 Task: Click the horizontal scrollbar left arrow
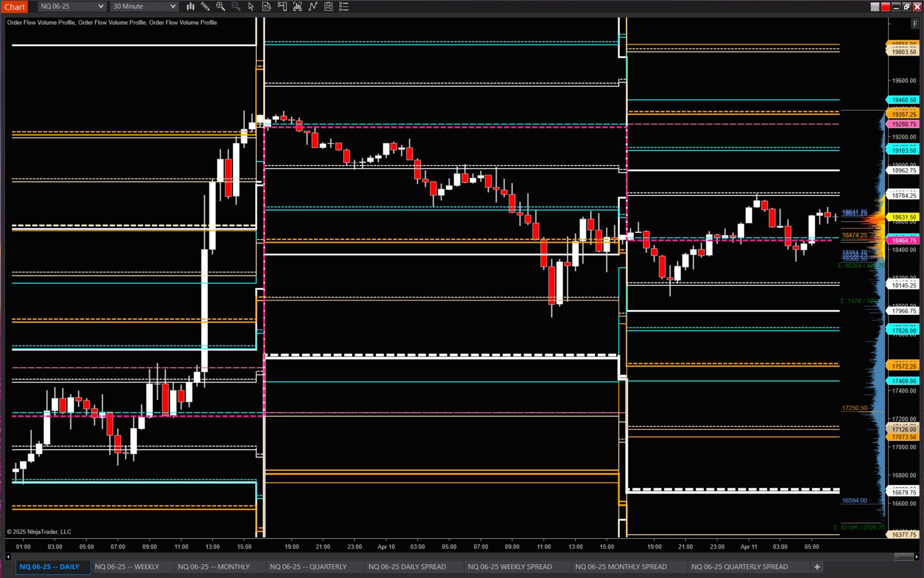click(8, 557)
